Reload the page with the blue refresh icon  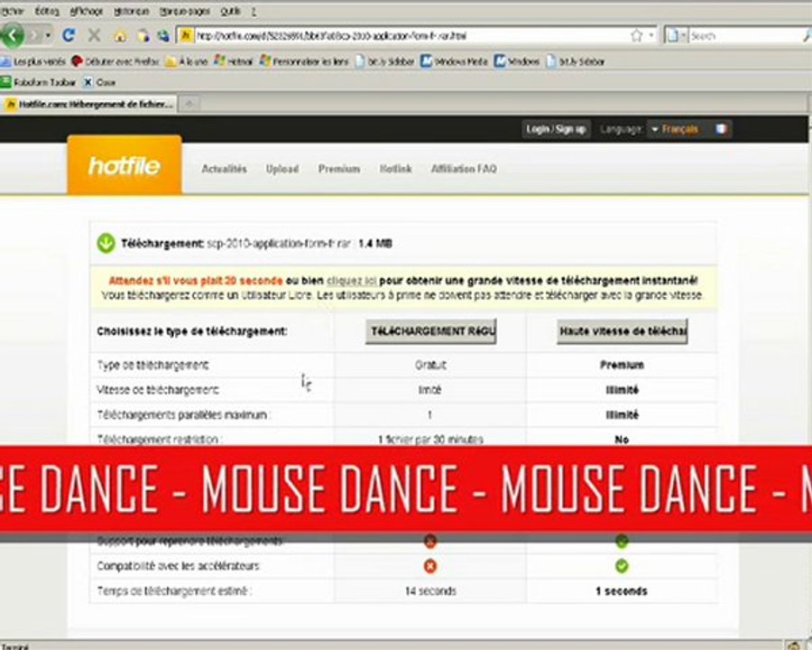coord(69,35)
